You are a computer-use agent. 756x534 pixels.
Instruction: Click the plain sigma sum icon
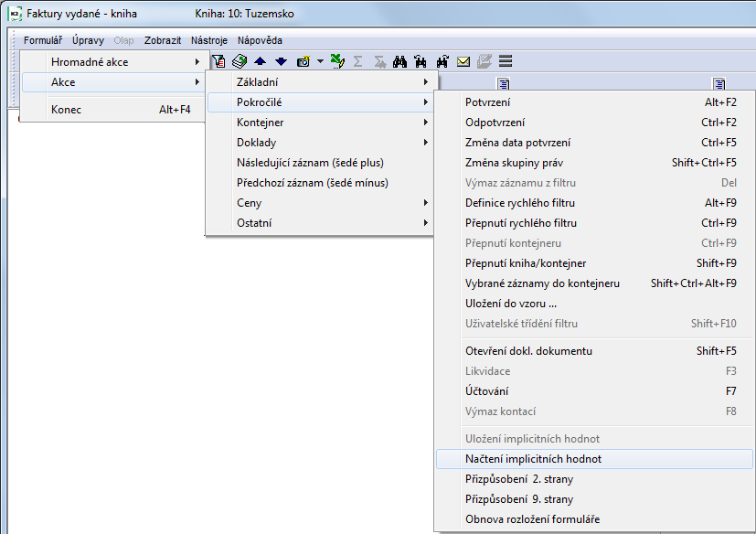357,61
